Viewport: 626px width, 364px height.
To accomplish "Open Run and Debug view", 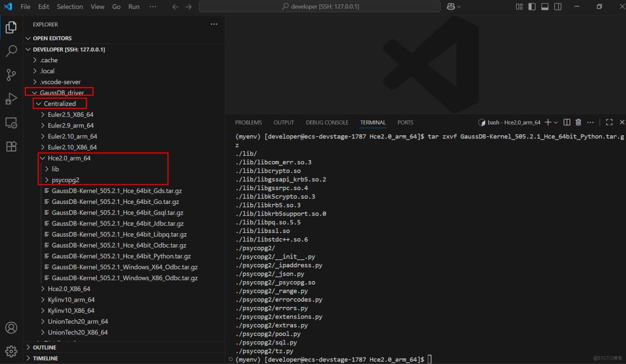I will point(11,99).
